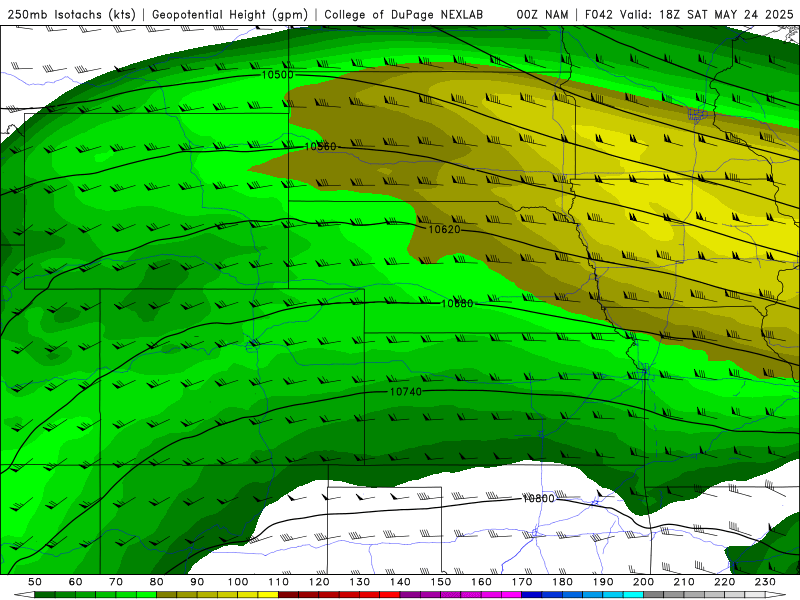Click the 210 value on the color scale

point(684,582)
